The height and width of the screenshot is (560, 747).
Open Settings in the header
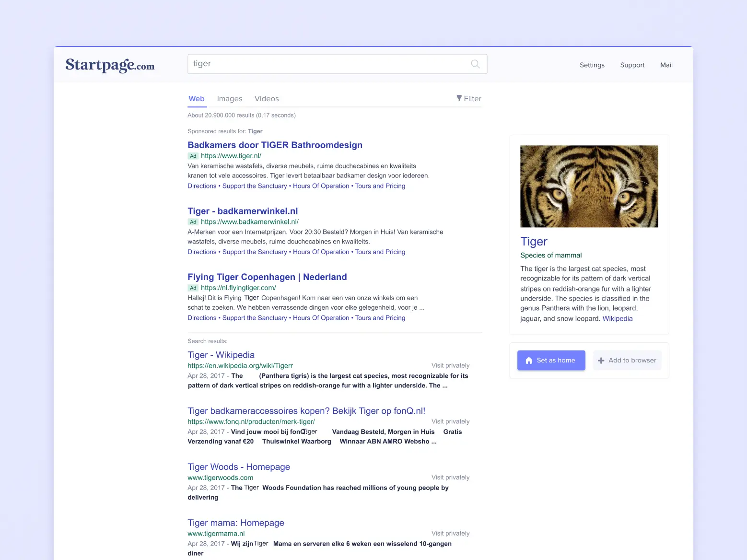(592, 65)
